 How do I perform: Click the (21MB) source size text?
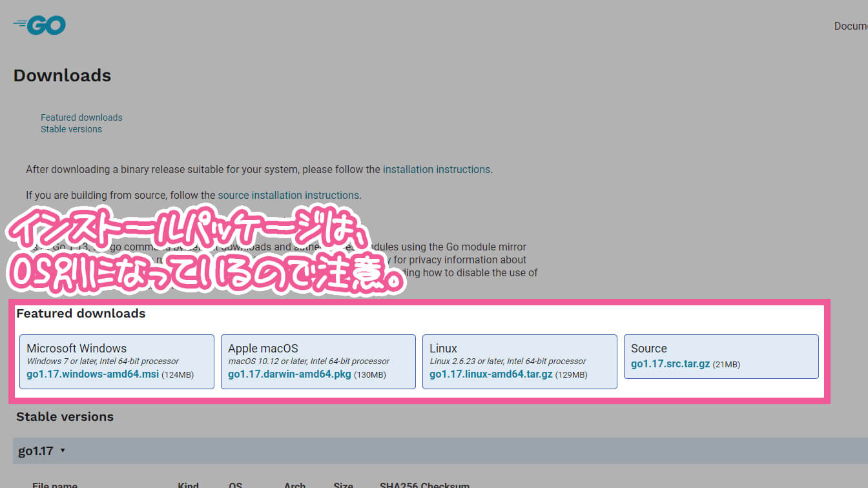click(x=727, y=364)
